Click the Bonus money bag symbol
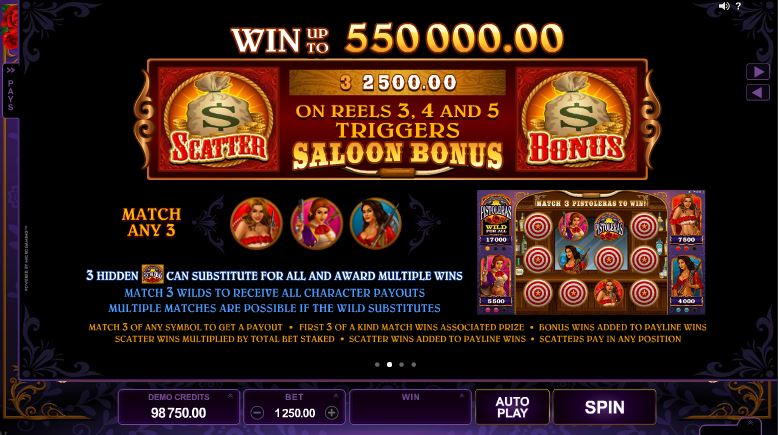Image resolution: width=778 pixels, height=435 pixels. [576, 119]
